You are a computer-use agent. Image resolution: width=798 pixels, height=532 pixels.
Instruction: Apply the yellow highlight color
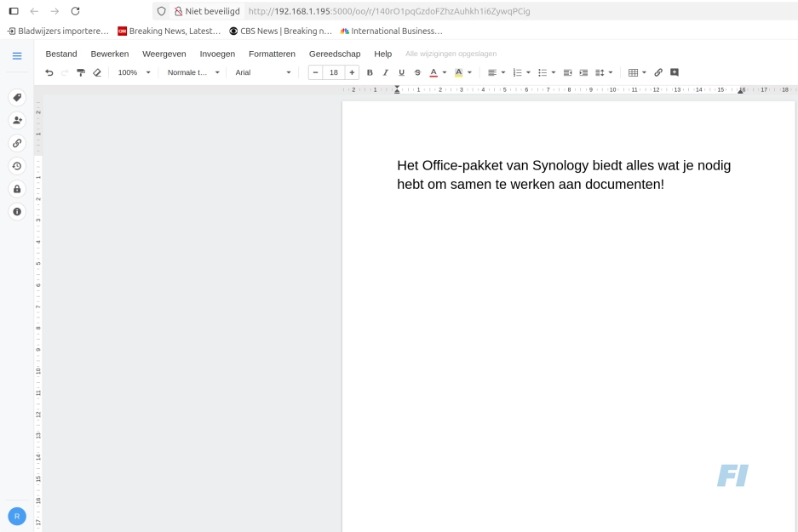tap(458, 72)
